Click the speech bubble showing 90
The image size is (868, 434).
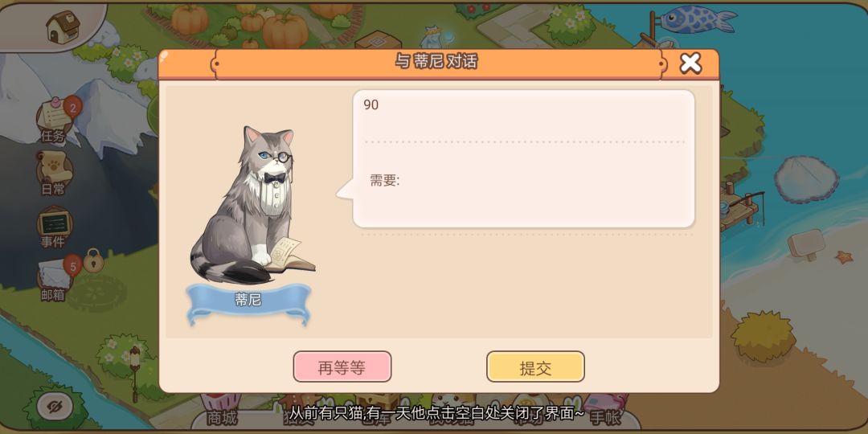524,159
